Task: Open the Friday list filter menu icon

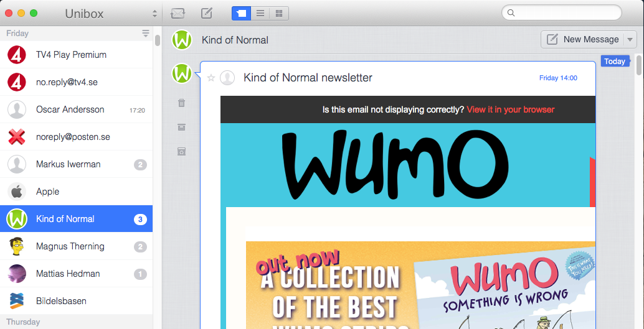Action: 146,33
